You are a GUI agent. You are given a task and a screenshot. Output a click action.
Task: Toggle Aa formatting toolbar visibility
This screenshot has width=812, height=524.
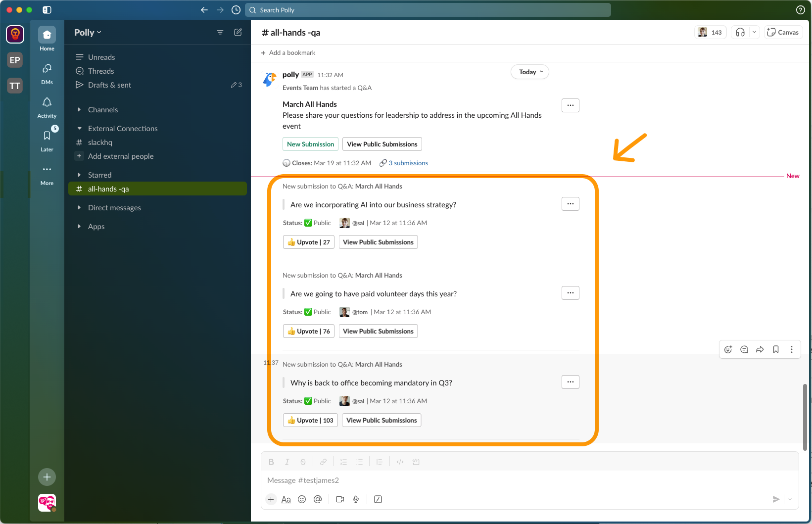pos(286,499)
